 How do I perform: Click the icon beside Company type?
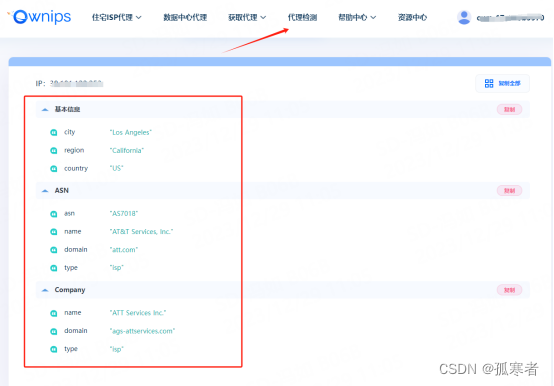[x=54, y=349]
